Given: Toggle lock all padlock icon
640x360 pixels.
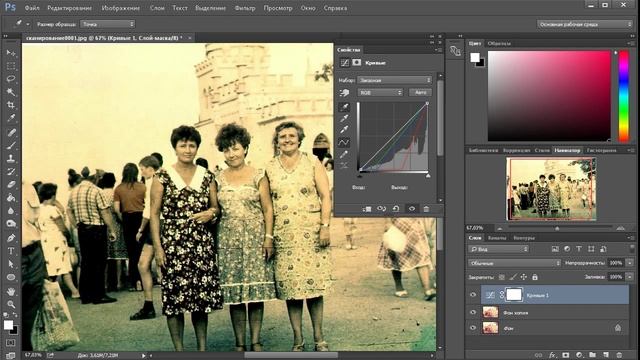Looking at the screenshot, I should click(x=535, y=277).
